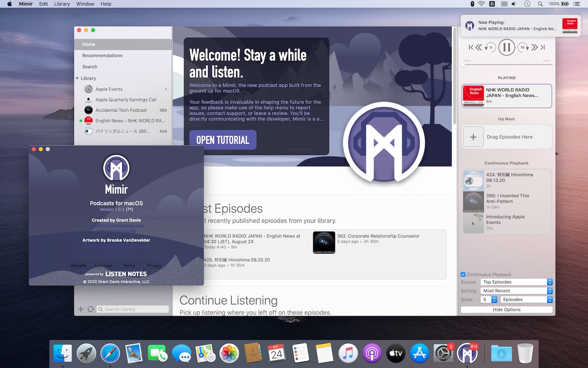Screen dimensions: 588x368
Task: Select queued 390: I Invented This Anti-Pattern
Action: pyautogui.click(x=507, y=201)
